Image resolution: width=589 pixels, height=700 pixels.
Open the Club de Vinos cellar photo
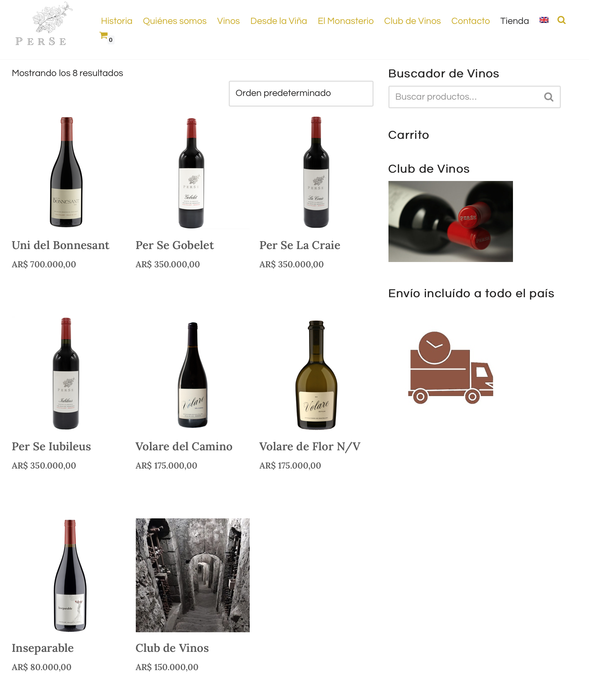(x=193, y=575)
